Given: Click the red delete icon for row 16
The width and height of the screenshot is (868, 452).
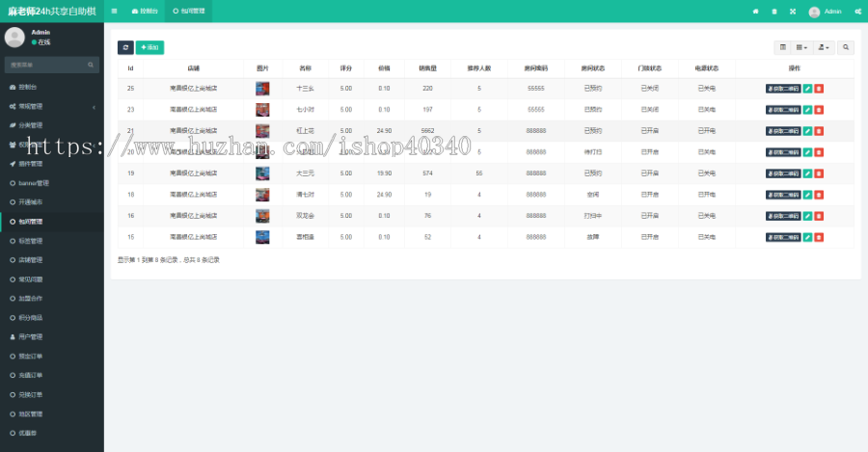Looking at the screenshot, I should [x=819, y=216].
